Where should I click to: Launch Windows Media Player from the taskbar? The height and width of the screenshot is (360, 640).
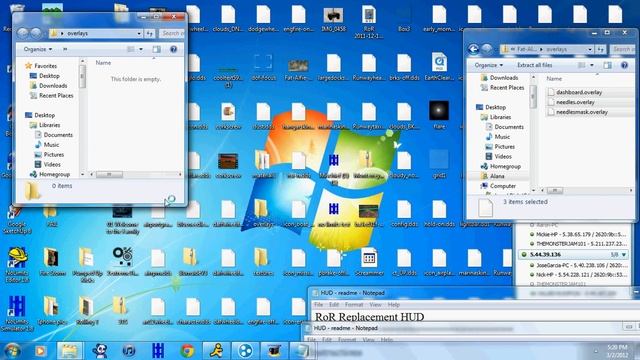point(40,351)
